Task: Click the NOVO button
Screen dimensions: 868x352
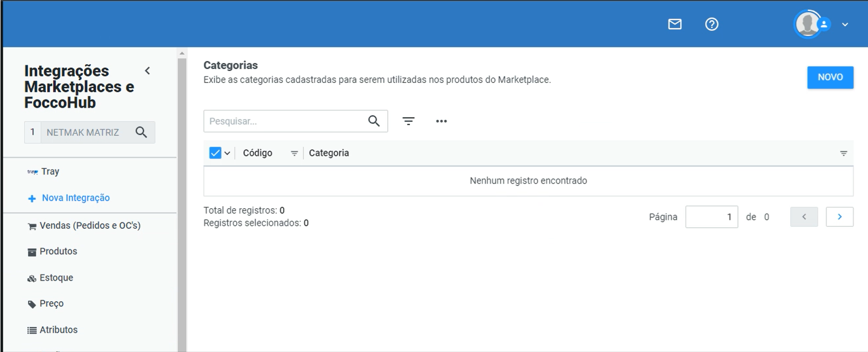Action: point(830,77)
